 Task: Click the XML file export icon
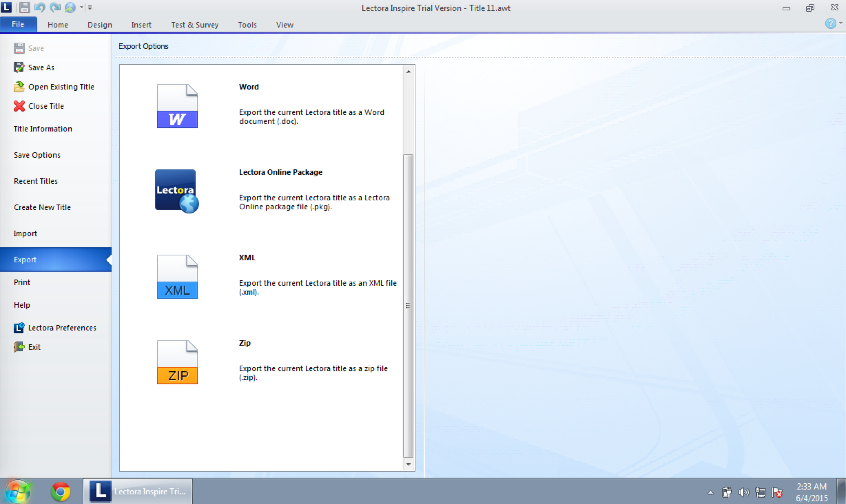pyautogui.click(x=177, y=277)
